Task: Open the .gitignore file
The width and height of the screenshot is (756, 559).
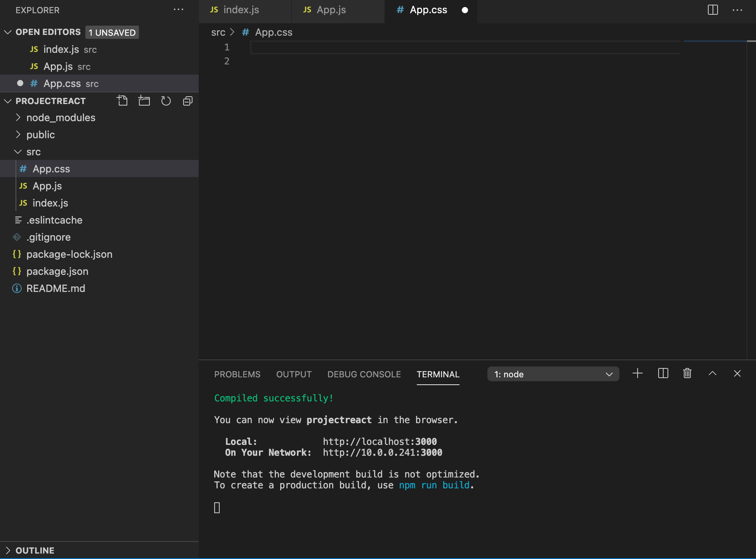Action: pyautogui.click(x=99, y=237)
